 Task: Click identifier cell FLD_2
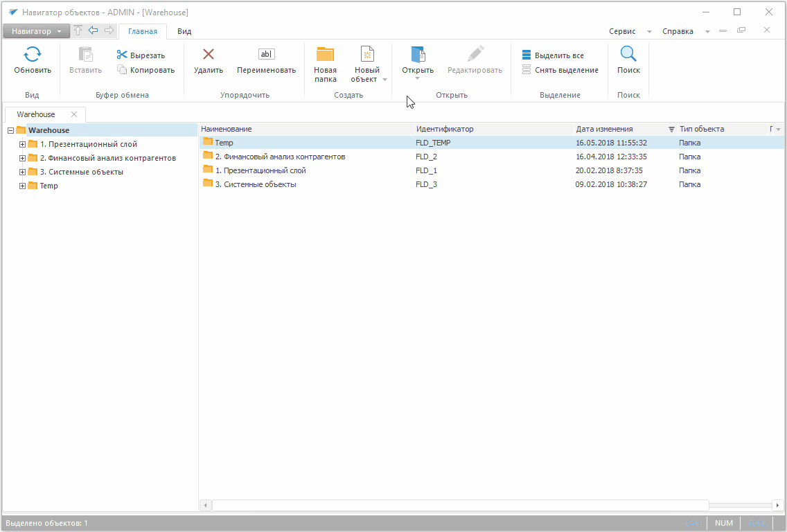tap(426, 157)
